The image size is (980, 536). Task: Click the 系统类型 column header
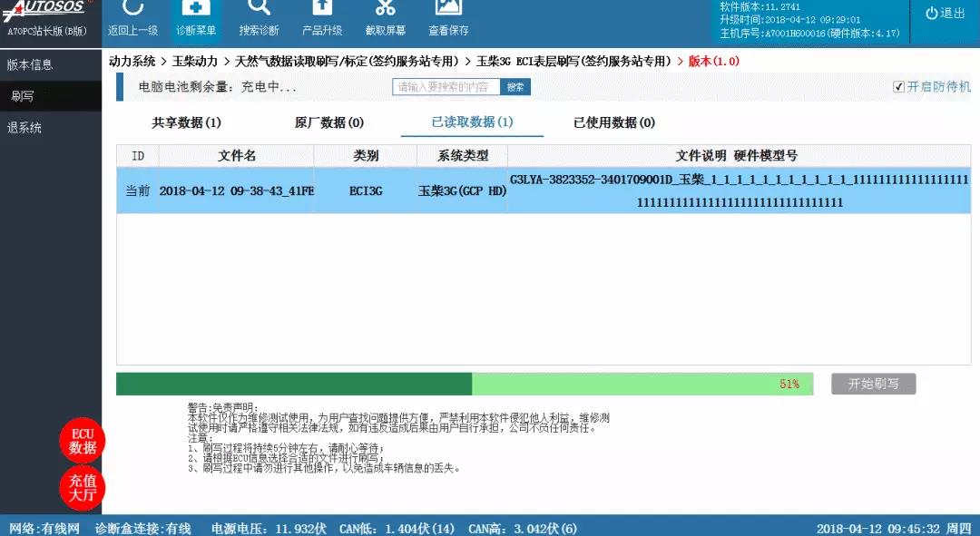pyautogui.click(x=463, y=156)
